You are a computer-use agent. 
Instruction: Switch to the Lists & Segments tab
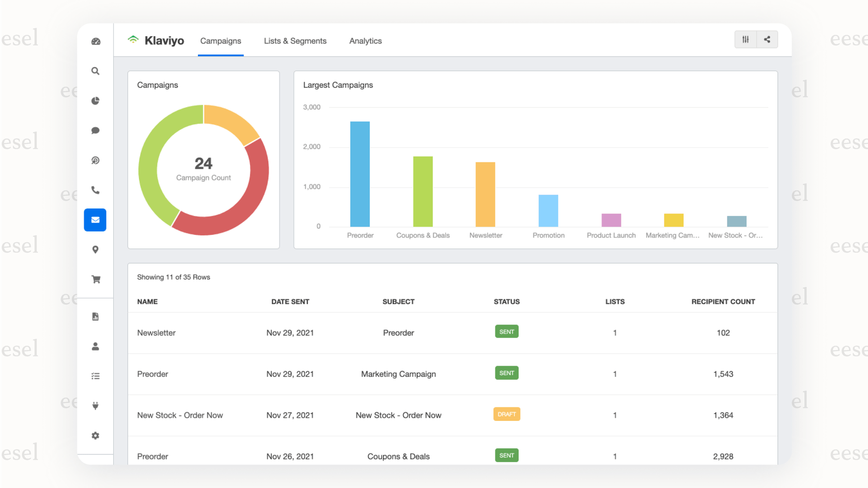coord(295,41)
